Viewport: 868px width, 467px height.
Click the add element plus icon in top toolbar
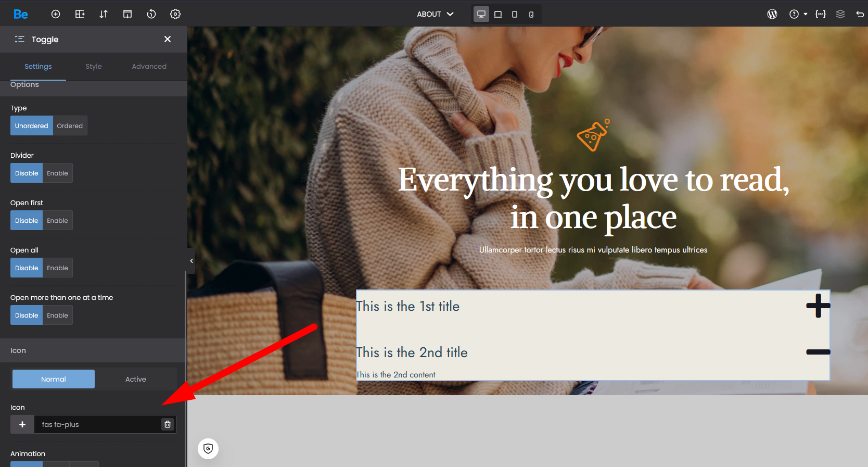(x=56, y=14)
